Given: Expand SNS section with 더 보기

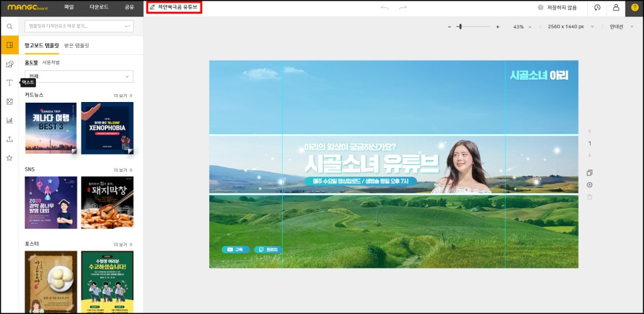Looking at the screenshot, I should [x=123, y=170].
